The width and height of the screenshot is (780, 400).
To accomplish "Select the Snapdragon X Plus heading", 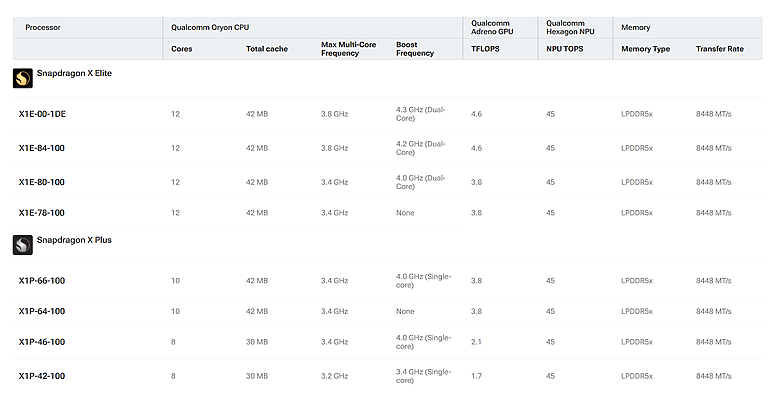I will click(x=74, y=240).
